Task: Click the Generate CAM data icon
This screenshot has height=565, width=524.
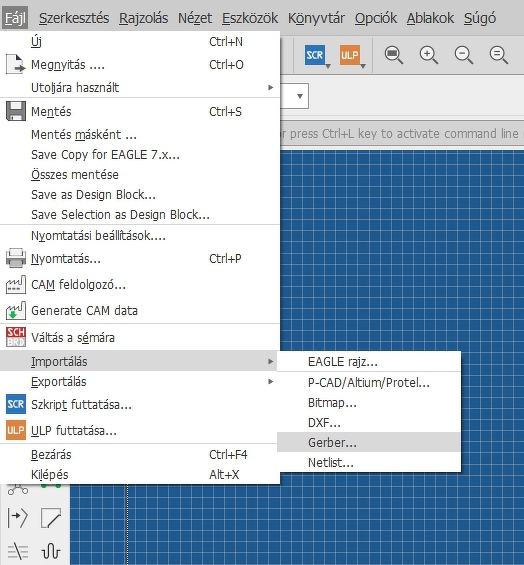Action: [x=15, y=311]
